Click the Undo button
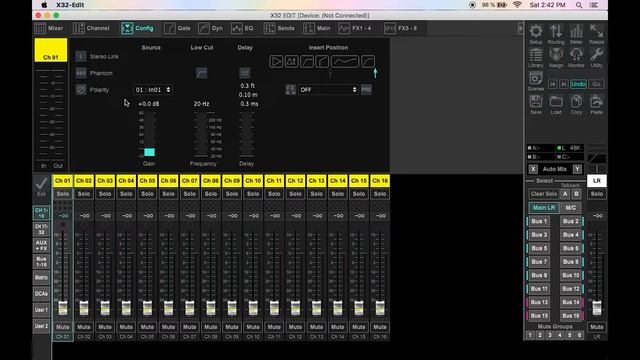Image resolution: width=640 pixels, height=360 pixels. [578, 84]
